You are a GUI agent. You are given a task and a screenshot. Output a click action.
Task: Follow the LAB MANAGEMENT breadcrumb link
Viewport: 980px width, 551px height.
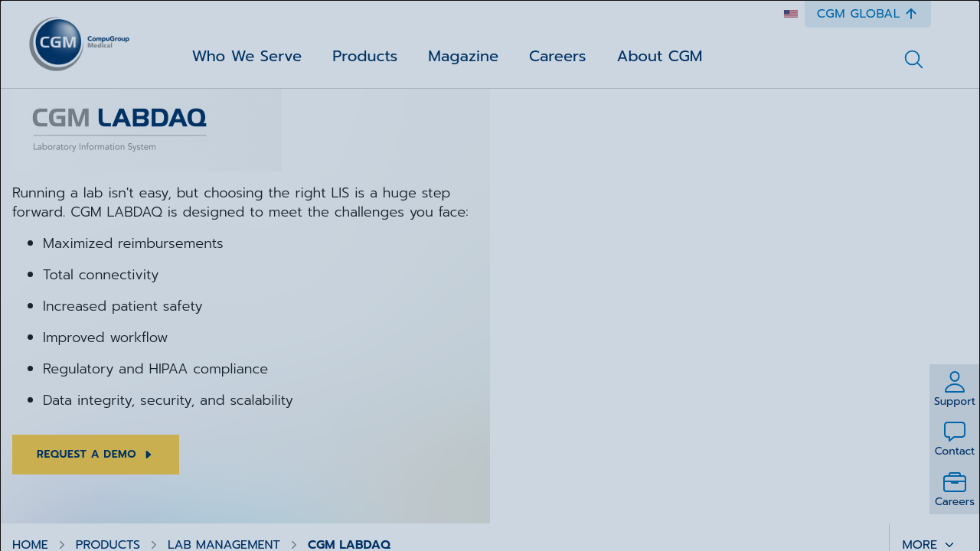pos(224,544)
